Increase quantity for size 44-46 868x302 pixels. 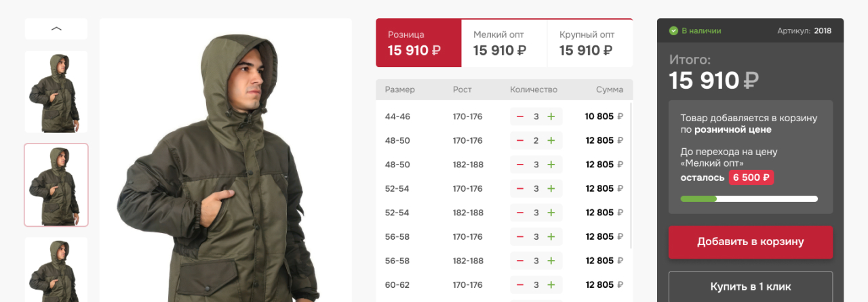coord(551,116)
